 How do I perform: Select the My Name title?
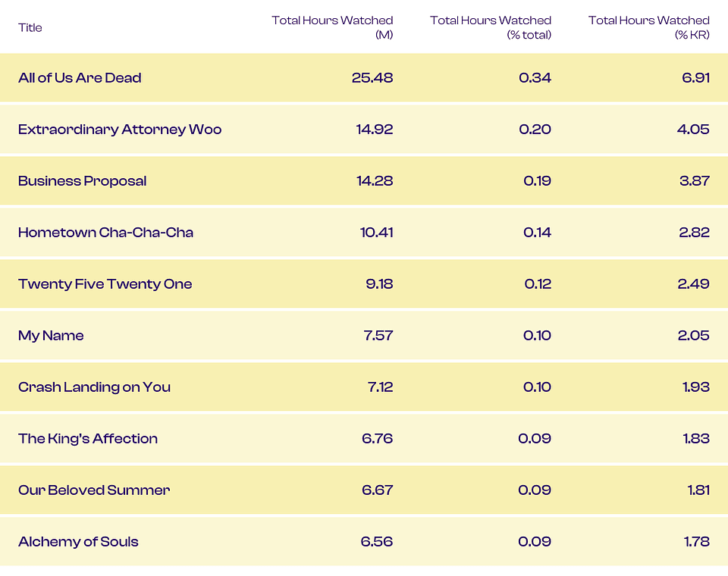[x=51, y=335]
